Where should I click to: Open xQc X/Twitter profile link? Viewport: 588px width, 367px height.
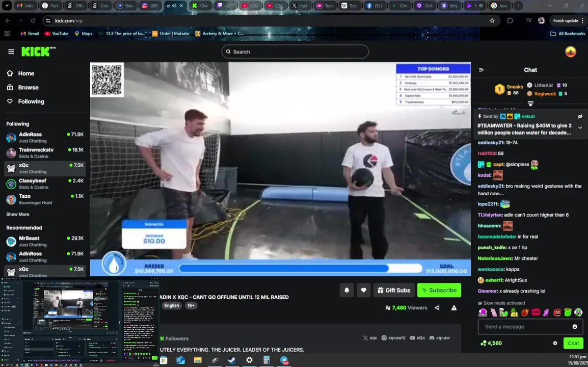(370, 338)
